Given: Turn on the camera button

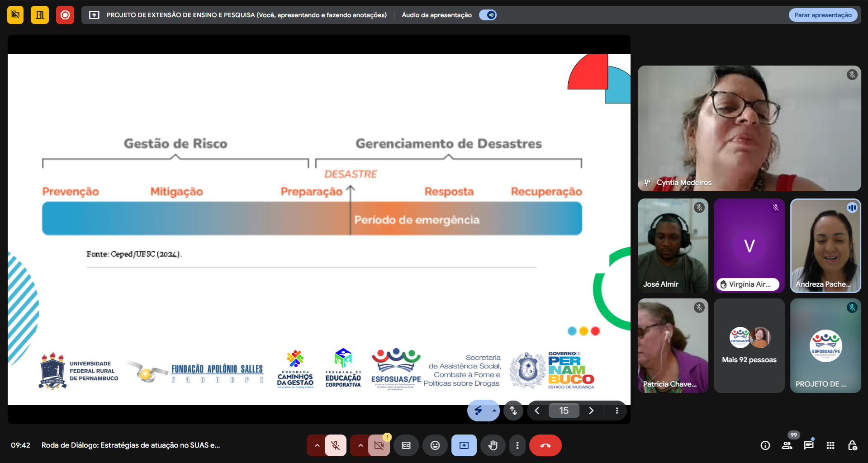Looking at the screenshot, I should pyautogui.click(x=379, y=445).
